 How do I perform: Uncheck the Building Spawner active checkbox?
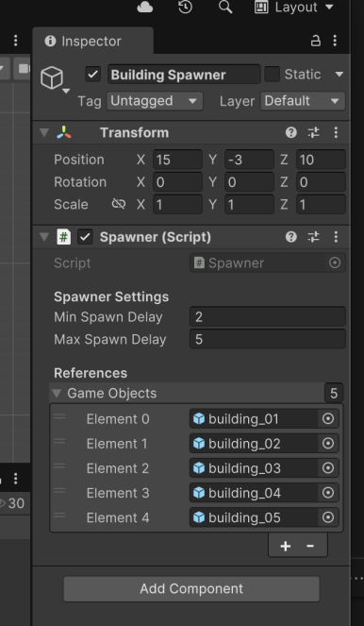coord(93,75)
